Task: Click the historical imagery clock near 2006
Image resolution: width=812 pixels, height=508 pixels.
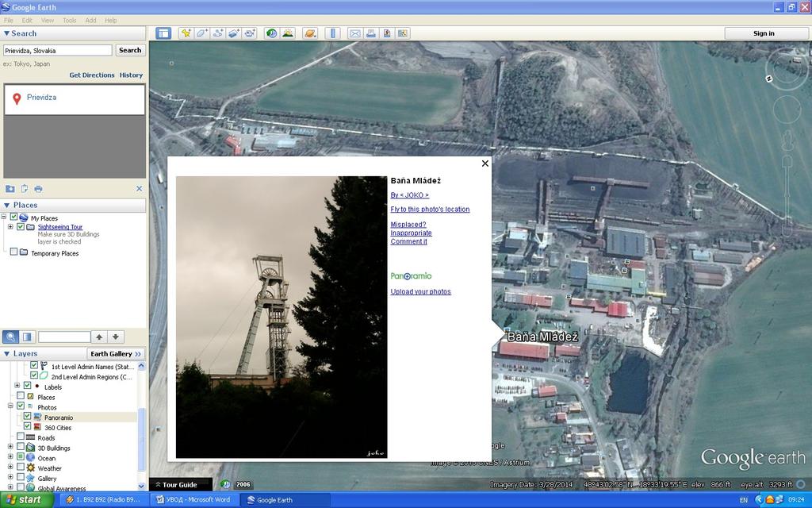Action: 225,484
